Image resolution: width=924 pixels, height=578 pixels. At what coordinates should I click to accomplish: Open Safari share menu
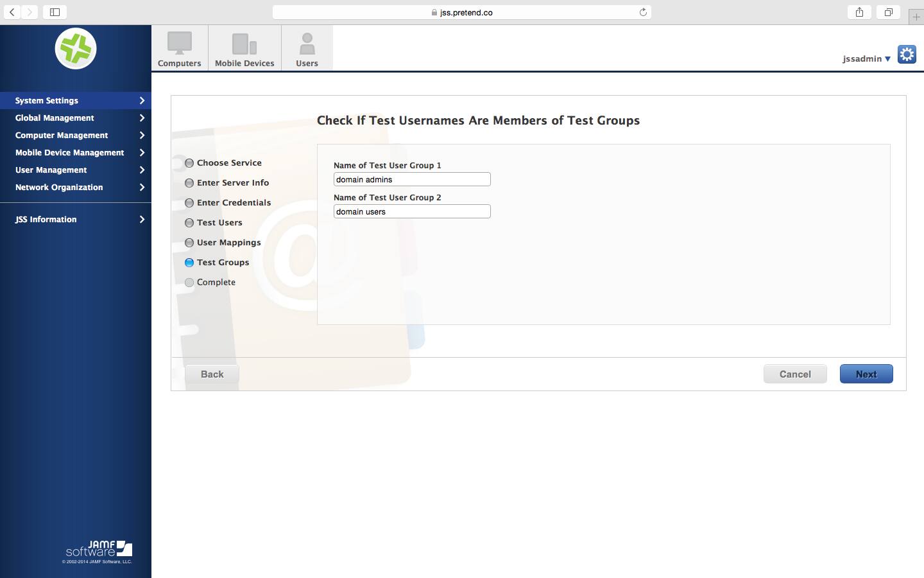click(859, 12)
